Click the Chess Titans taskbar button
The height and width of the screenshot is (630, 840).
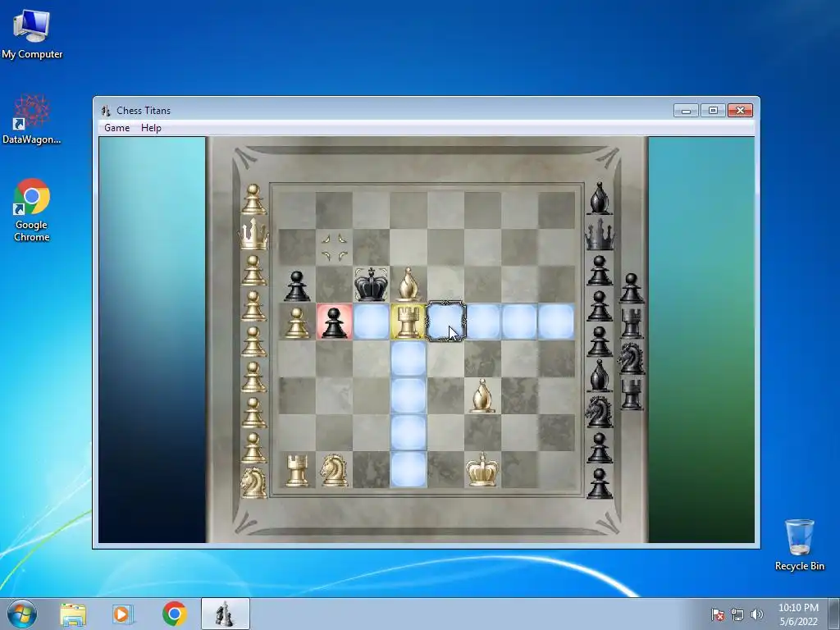pyautogui.click(x=225, y=614)
